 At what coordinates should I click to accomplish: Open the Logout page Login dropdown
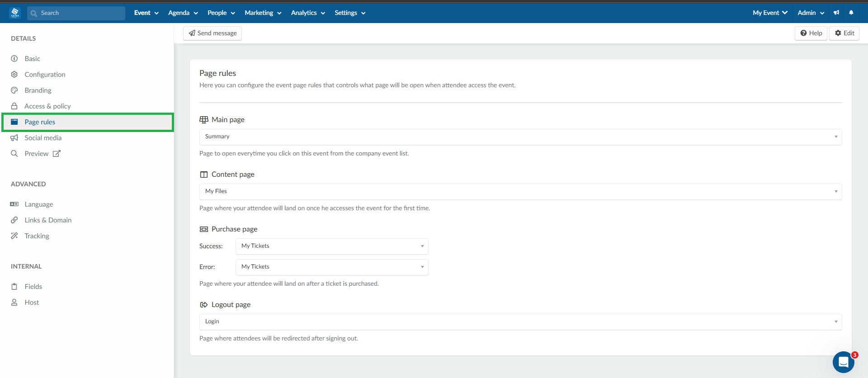point(520,321)
